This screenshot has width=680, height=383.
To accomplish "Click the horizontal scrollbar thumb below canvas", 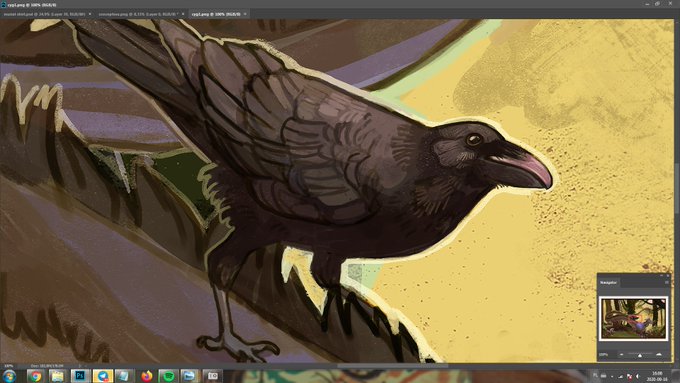I will [392, 366].
